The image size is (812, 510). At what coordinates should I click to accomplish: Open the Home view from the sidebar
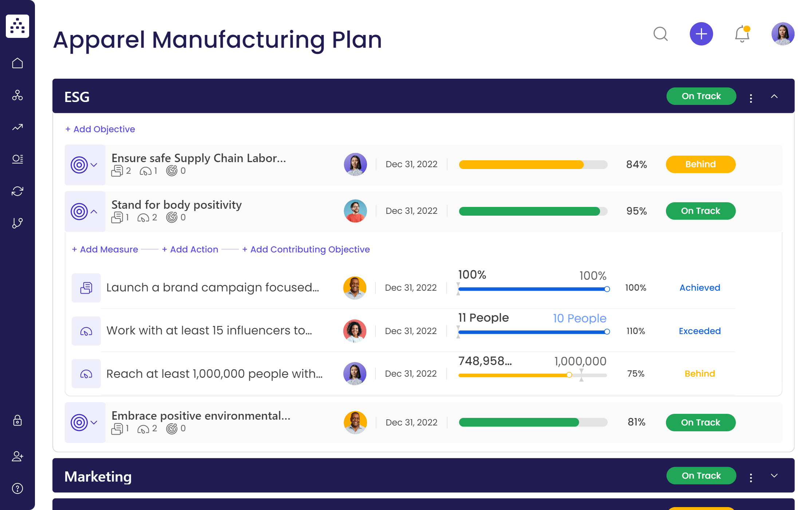17,63
